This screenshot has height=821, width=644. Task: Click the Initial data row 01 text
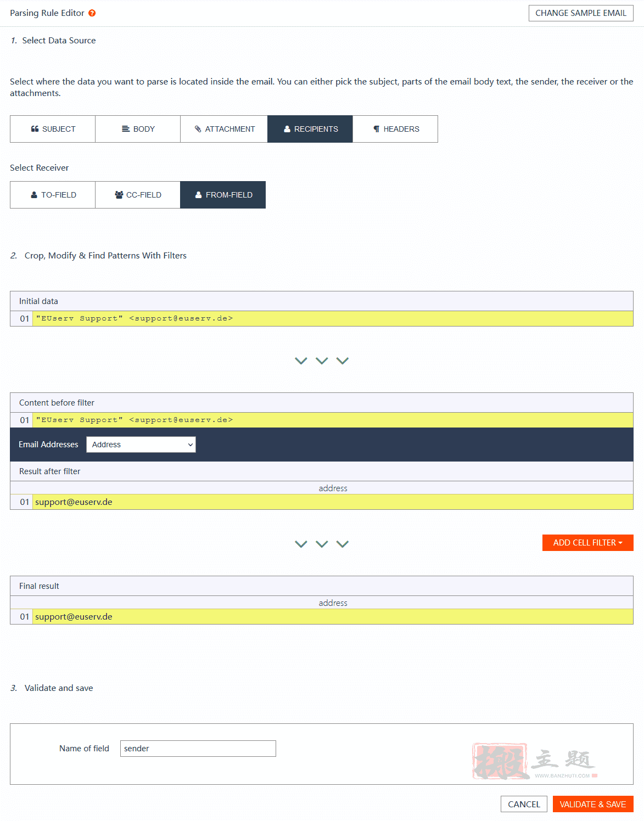click(x=135, y=318)
